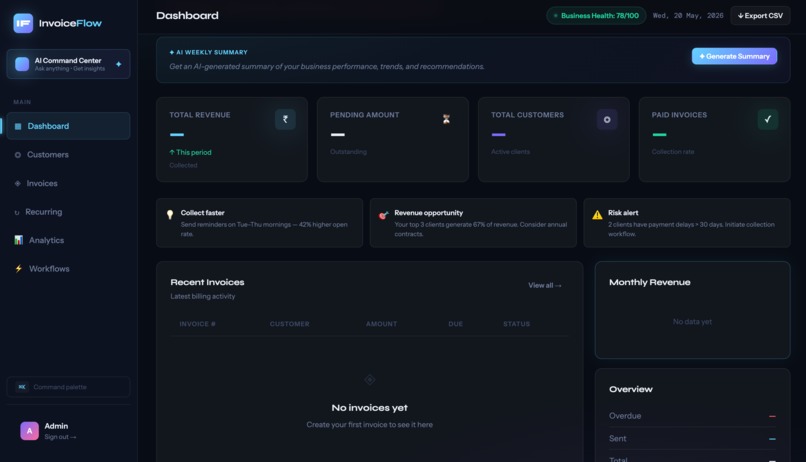This screenshot has width=806, height=462.
Task: Click the Monthly Revenue heading
Action: click(650, 282)
